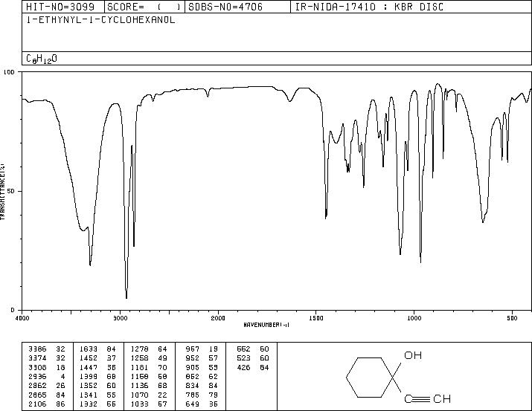Image resolution: width=532 pixels, height=411 pixels.
Task: Select the SCORE field in header
Action: click(144, 7)
